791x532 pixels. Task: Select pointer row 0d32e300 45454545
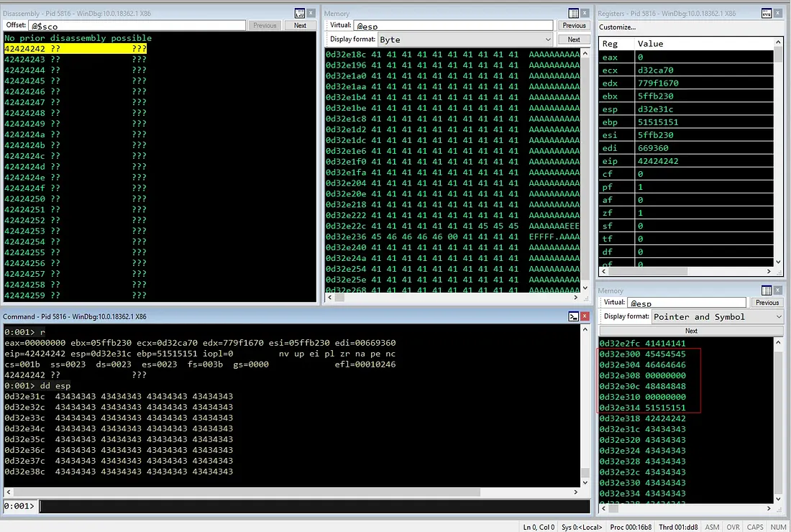(643, 354)
